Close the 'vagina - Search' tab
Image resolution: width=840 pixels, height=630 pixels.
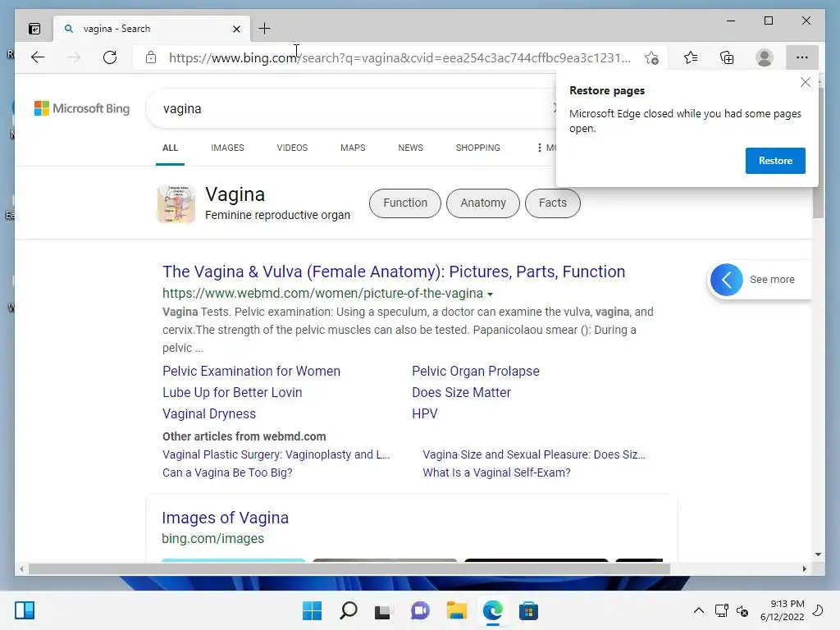click(236, 29)
